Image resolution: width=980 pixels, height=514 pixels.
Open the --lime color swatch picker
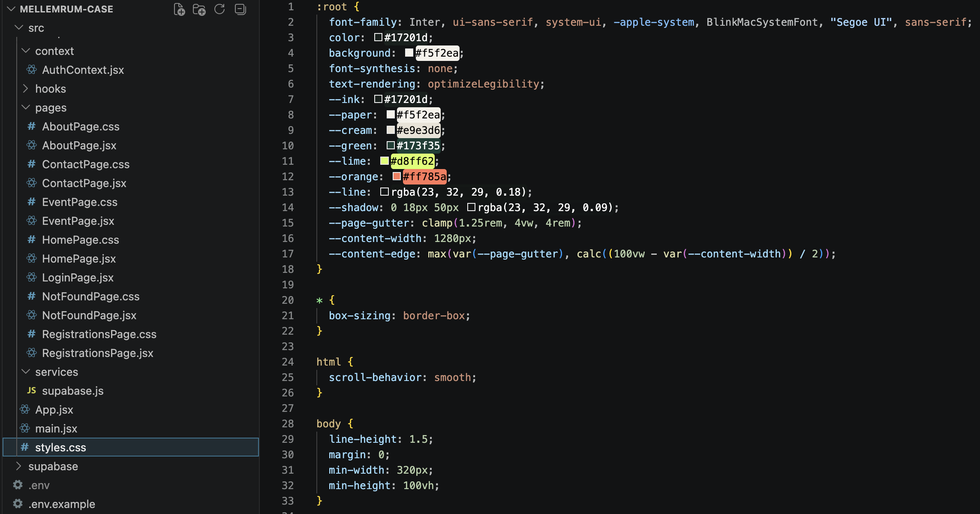384,161
